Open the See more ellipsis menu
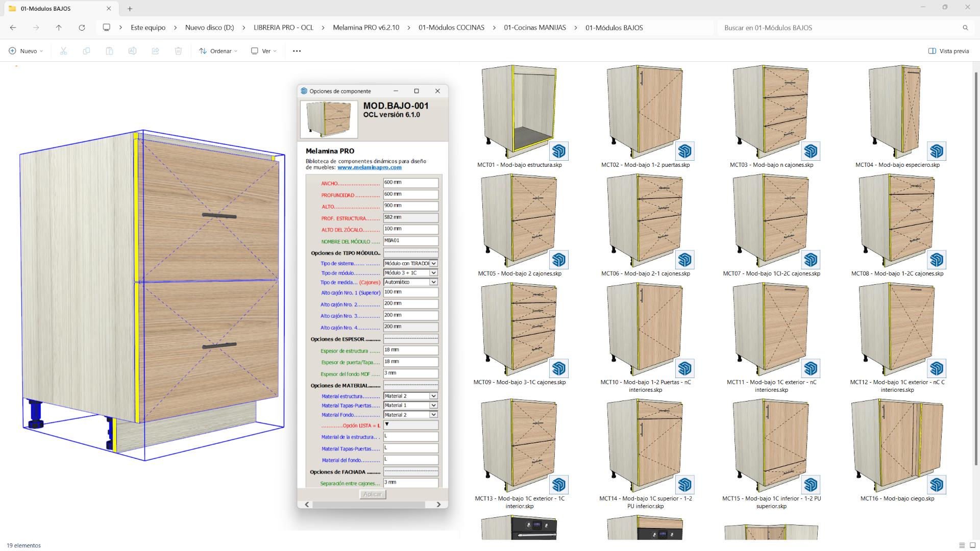Screen dimensions: 980x551 [x=297, y=51]
